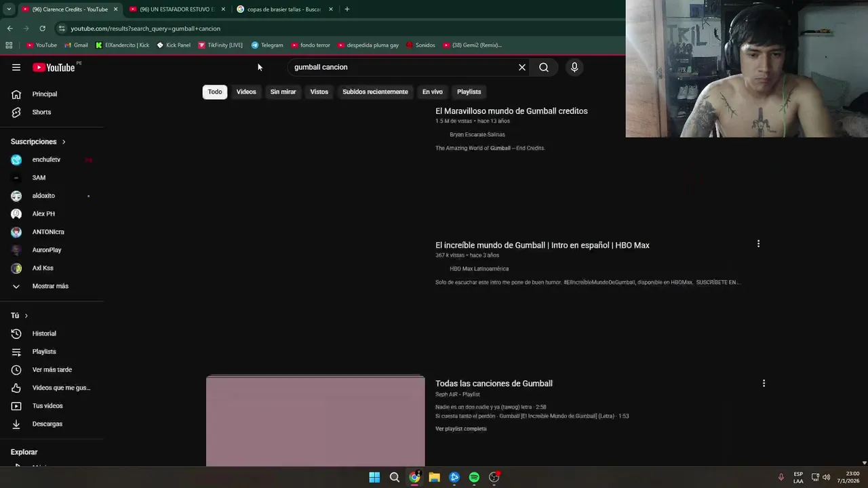Open 'El Maravilloso mundo de Gumball creditos' video
This screenshot has width=868, height=488.
coord(511,111)
